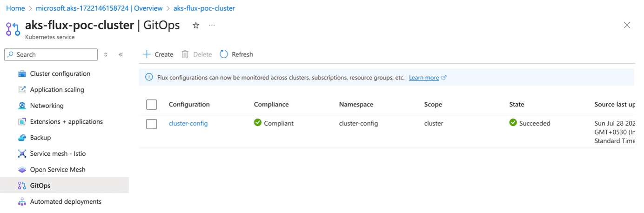This screenshot has width=644, height=213.
Task: Click the Application scaling sidebar icon
Action: point(22,90)
